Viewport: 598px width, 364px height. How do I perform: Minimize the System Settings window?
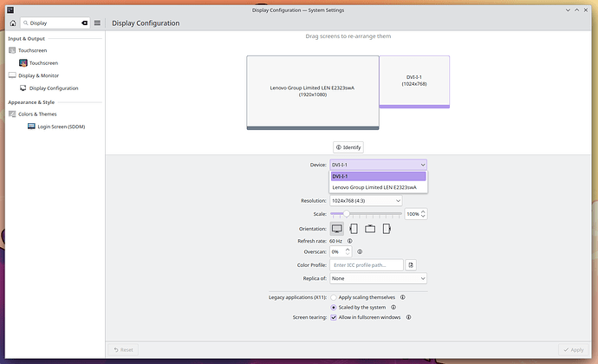[568, 10]
